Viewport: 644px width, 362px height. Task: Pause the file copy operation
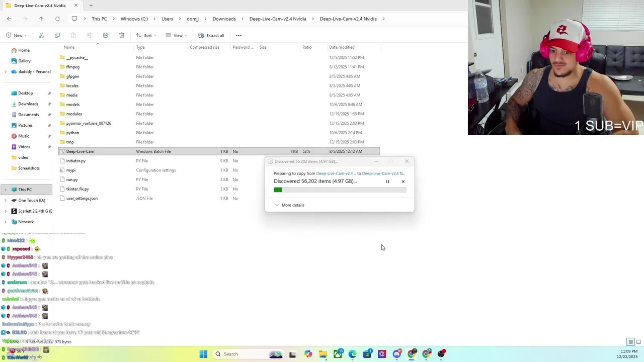point(387,182)
